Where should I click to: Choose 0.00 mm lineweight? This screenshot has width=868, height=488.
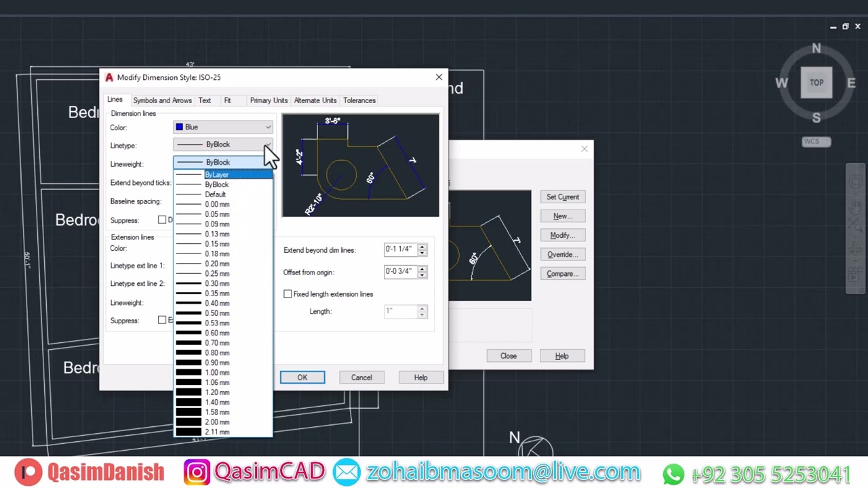click(x=223, y=204)
